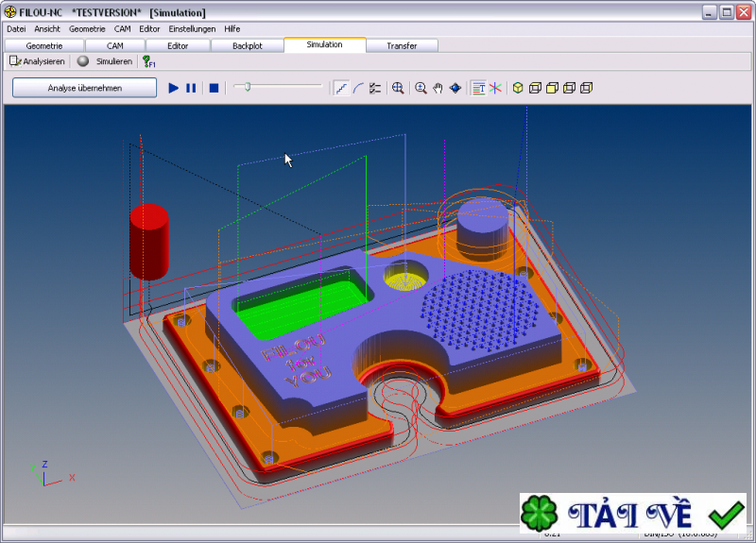
Task: Select the blue rotate view tool
Action: pyautogui.click(x=455, y=88)
